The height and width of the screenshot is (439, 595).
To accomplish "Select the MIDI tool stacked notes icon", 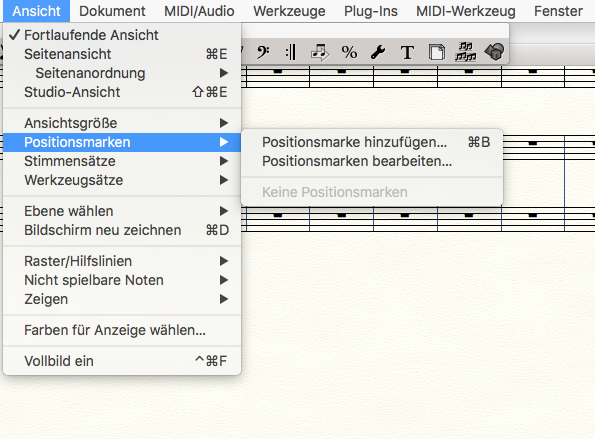I will tap(465, 52).
